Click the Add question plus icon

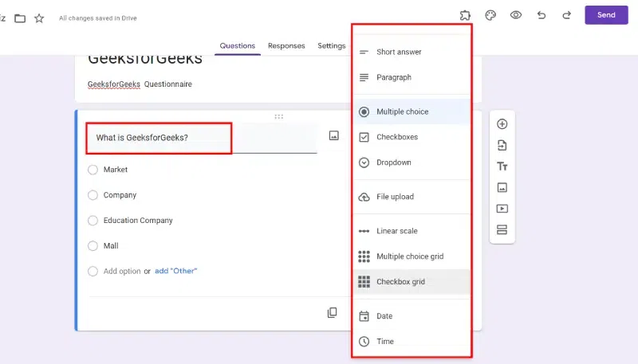[x=502, y=124]
